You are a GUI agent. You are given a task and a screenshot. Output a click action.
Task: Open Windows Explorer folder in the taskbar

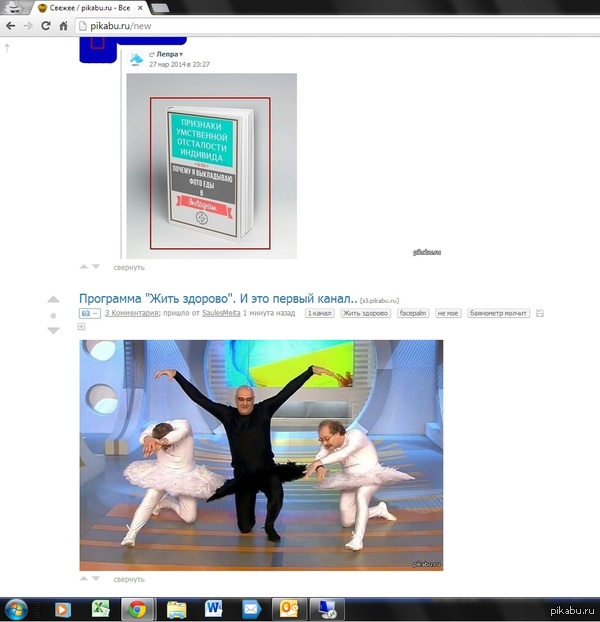click(176, 607)
